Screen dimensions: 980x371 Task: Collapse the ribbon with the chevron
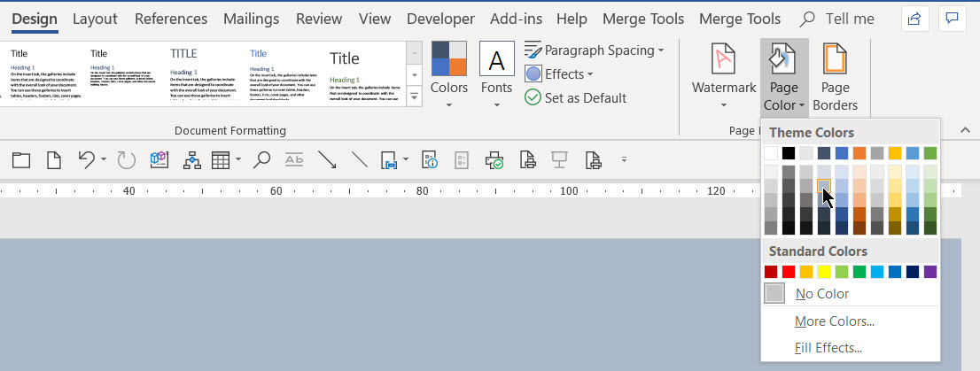965,130
